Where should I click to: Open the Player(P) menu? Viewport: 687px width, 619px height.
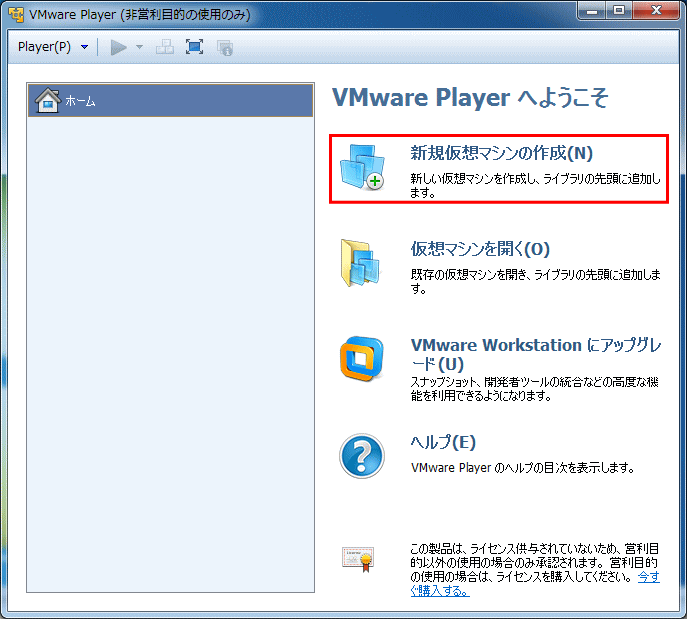tap(44, 46)
